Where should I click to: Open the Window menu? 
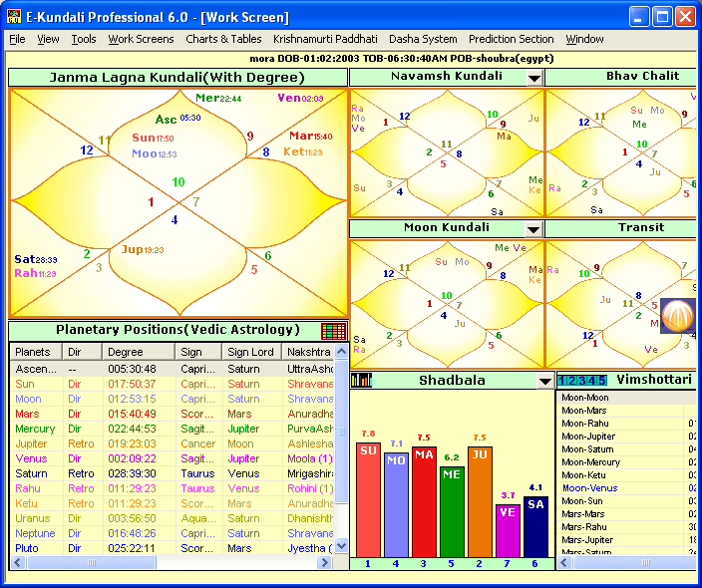[x=584, y=40]
